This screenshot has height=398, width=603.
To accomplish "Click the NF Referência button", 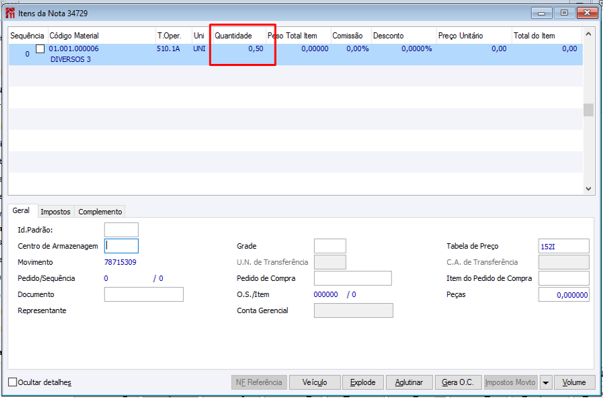I will [259, 383].
